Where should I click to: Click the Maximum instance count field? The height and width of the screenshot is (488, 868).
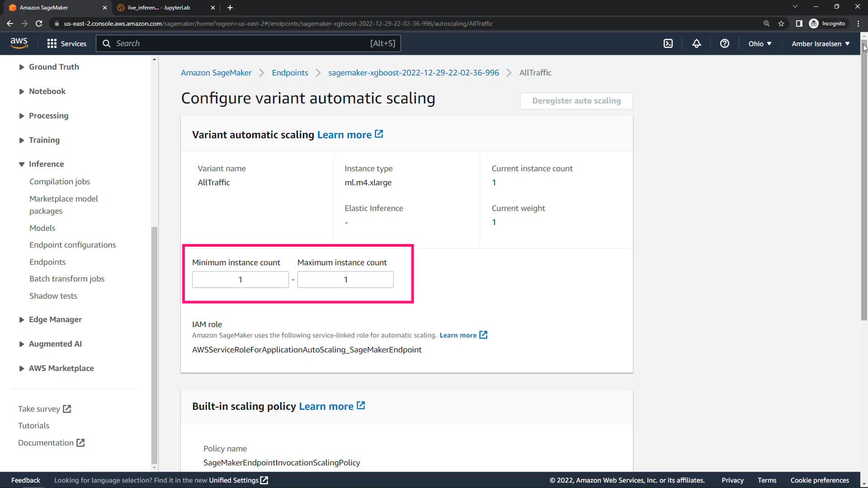pyautogui.click(x=345, y=280)
